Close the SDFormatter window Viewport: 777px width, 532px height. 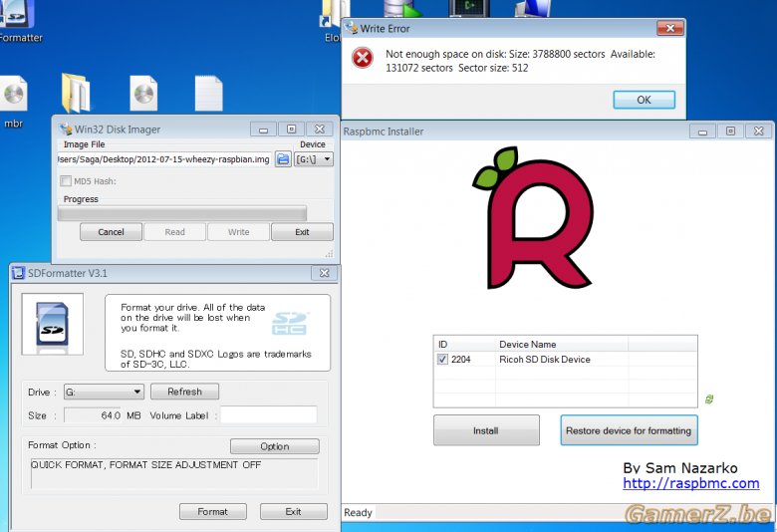324,273
